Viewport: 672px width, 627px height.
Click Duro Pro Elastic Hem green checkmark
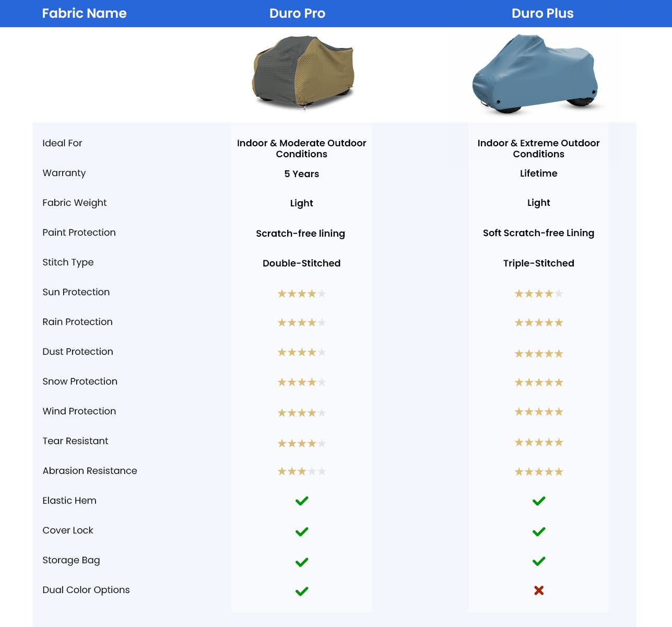(302, 501)
